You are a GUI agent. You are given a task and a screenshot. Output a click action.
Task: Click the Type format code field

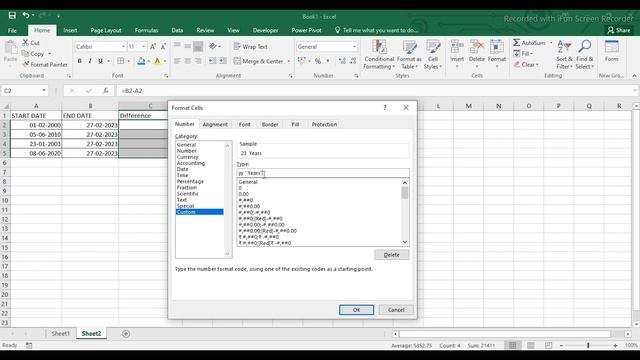tap(323, 173)
